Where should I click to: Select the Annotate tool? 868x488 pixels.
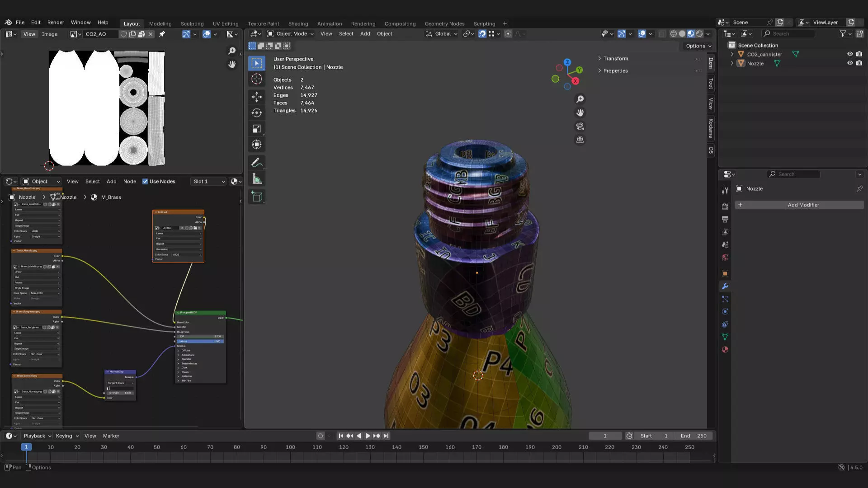click(x=257, y=163)
